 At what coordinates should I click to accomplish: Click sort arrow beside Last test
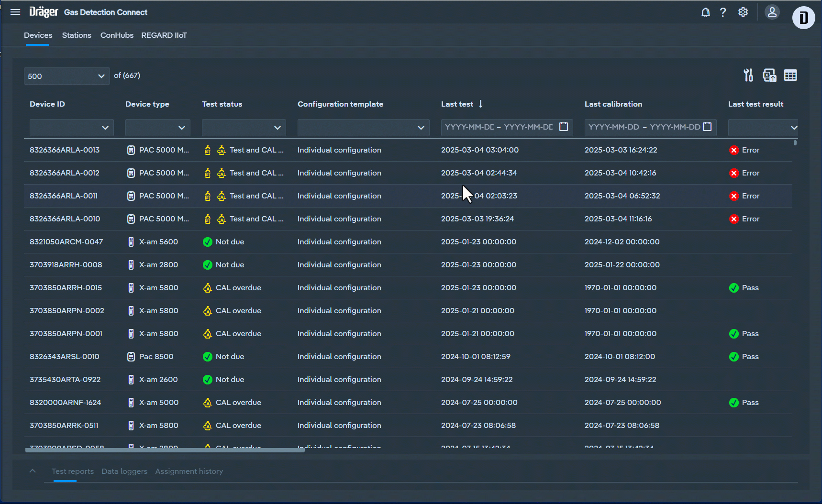[481, 104]
